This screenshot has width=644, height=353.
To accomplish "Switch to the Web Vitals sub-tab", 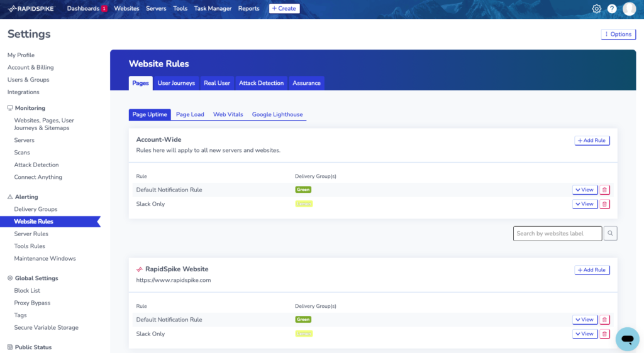I will (228, 114).
